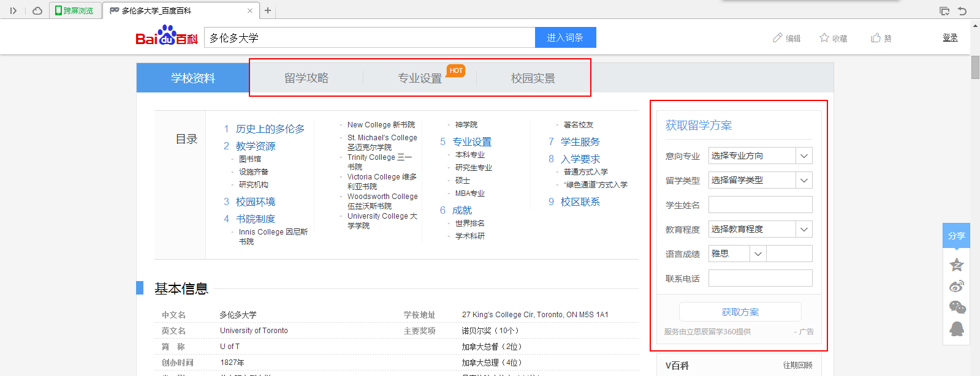Click the 登录 login link
The height and width of the screenshot is (376, 980).
950,37
